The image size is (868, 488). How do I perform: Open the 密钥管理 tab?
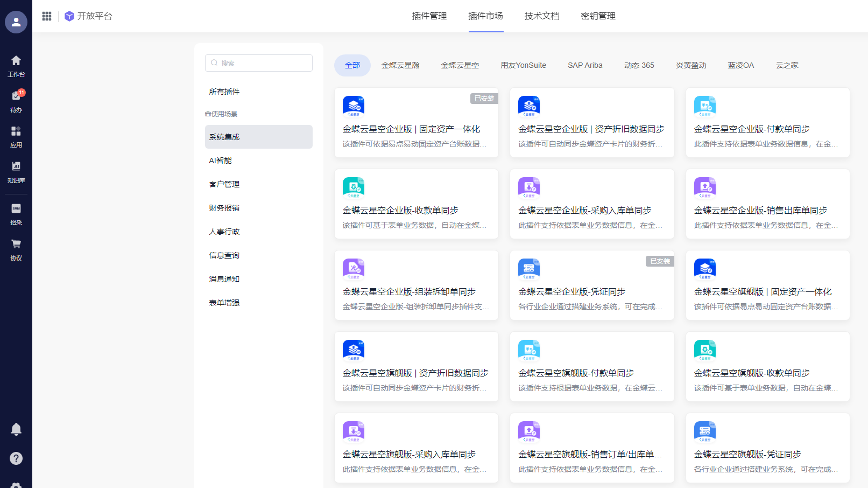598,16
